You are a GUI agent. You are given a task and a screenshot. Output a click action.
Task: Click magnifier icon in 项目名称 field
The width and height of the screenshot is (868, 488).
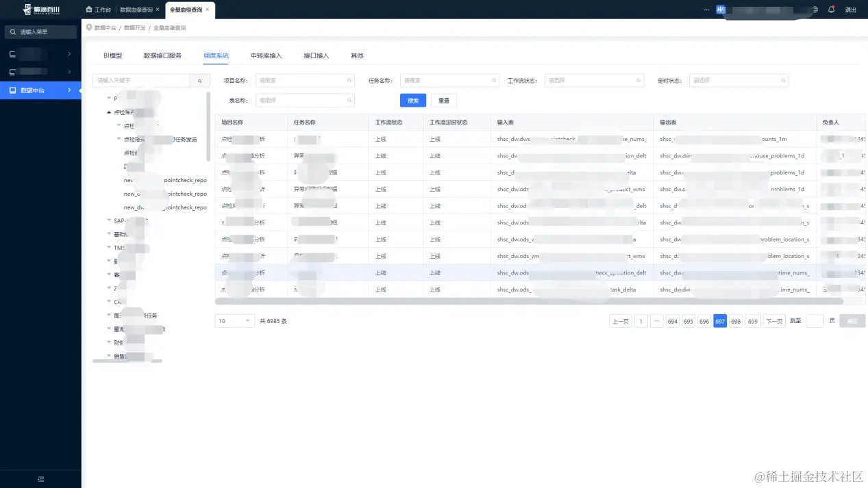coord(349,81)
